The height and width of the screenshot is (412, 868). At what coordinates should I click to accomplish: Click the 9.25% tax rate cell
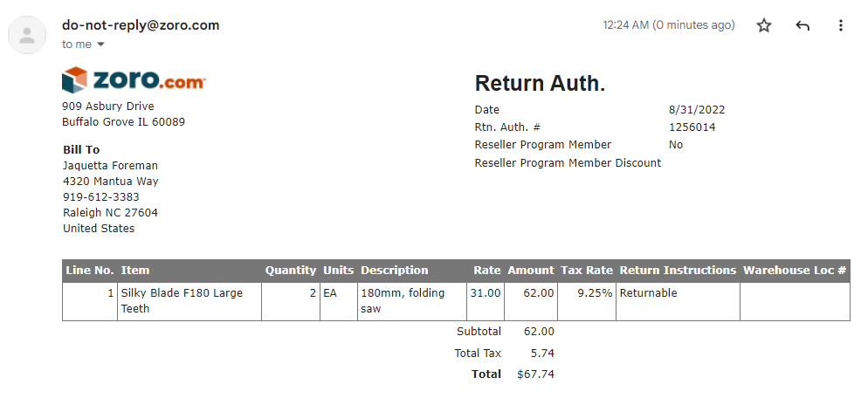point(586,301)
